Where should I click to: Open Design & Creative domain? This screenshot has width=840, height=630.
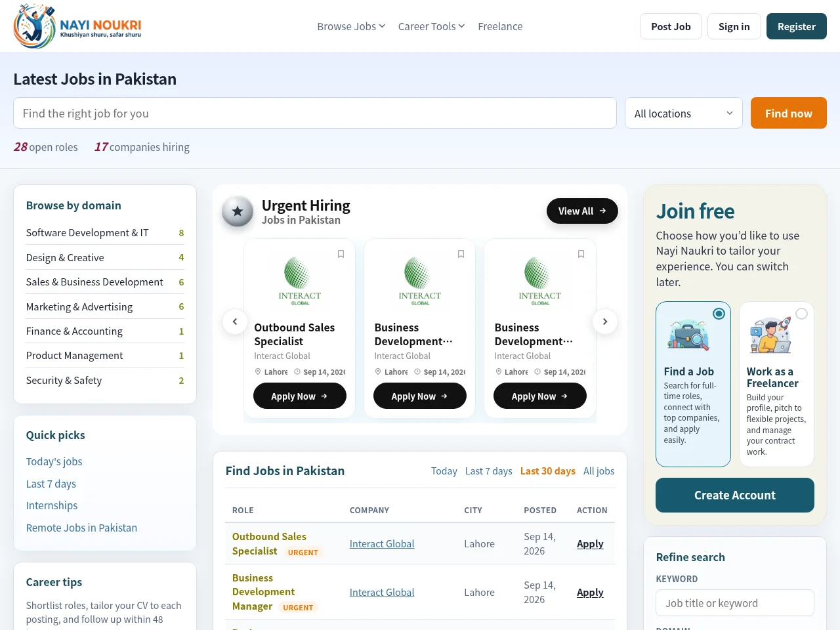pos(105,257)
